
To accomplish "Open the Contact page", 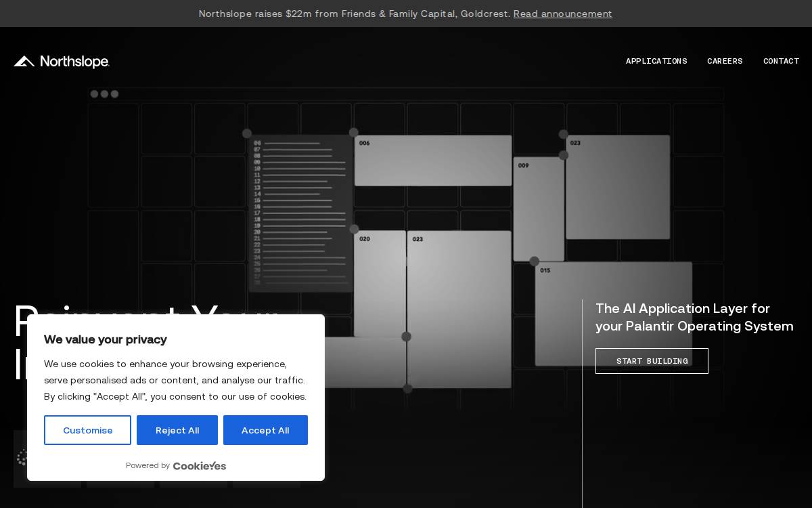I will (781, 61).
